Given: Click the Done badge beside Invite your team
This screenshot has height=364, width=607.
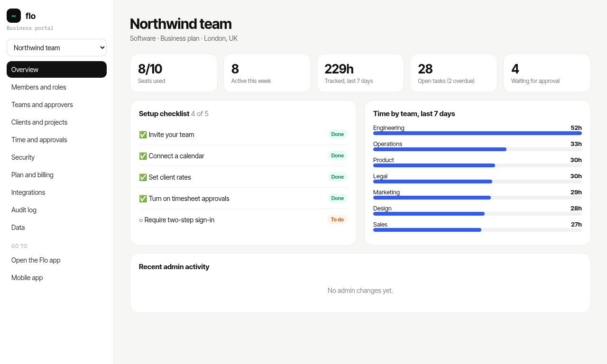Looking at the screenshot, I should click(337, 135).
